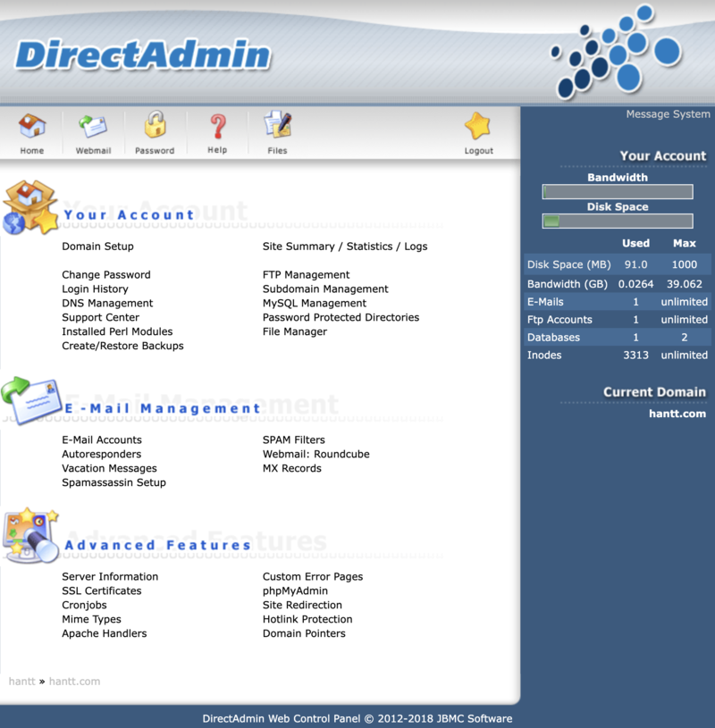The height and width of the screenshot is (728, 715).
Task: Click the Bandwidth usage bar
Action: point(618,192)
